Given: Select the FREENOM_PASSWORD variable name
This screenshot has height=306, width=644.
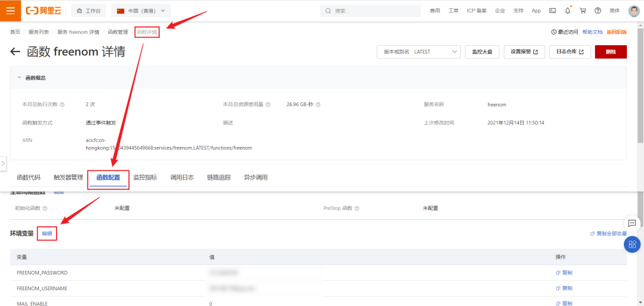Looking at the screenshot, I should click(42, 273).
